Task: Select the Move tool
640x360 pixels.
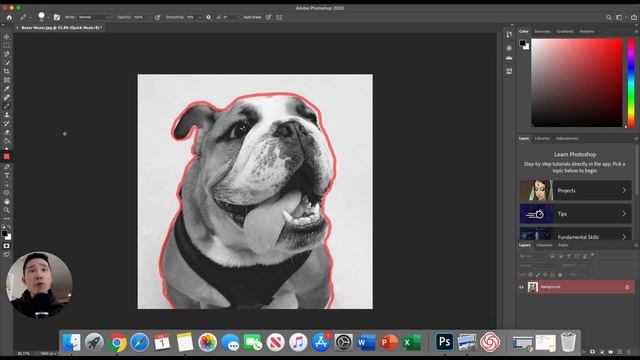Action: pyautogui.click(x=7, y=37)
